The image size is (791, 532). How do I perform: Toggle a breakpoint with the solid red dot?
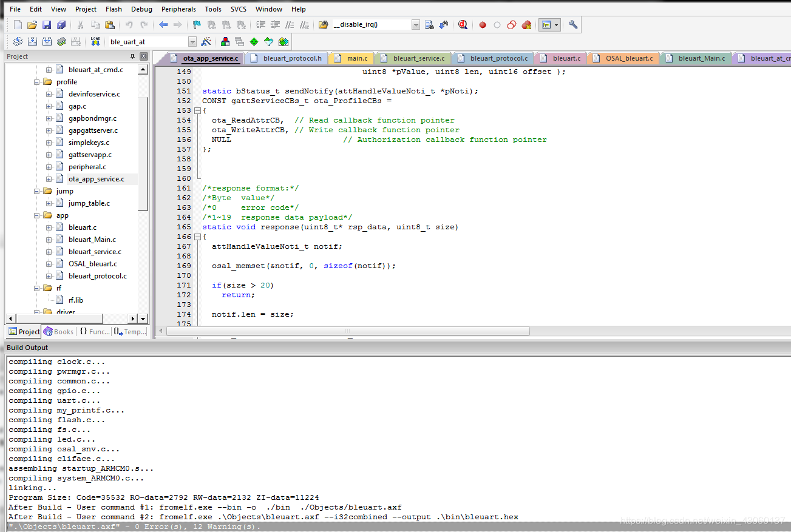pyautogui.click(x=483, y=25)
